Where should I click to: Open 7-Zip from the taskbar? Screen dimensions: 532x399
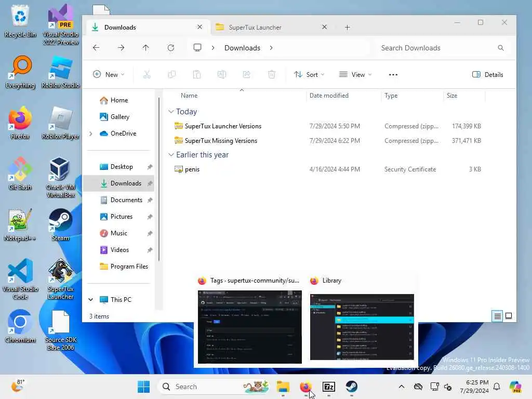(329, 387)
